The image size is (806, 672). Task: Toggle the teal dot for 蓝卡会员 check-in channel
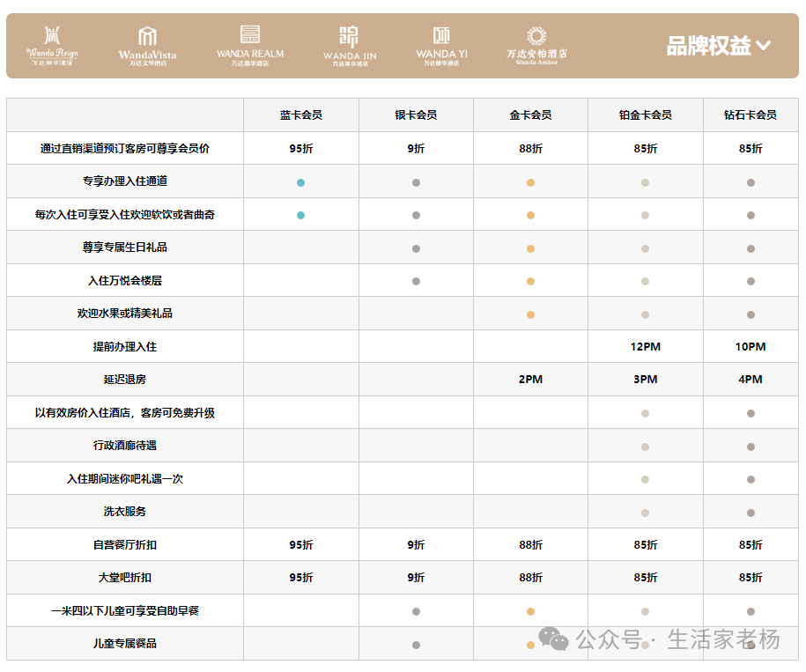point(301,181)
